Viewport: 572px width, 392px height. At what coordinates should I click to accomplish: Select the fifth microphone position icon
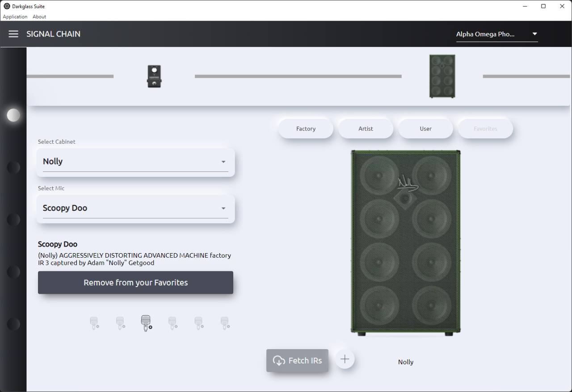(198, 322)
